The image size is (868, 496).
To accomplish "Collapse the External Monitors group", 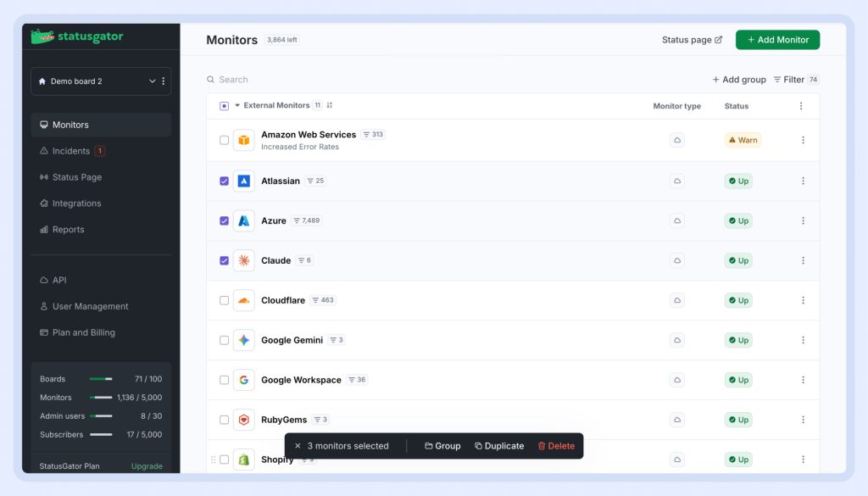I will click(237, 105).
